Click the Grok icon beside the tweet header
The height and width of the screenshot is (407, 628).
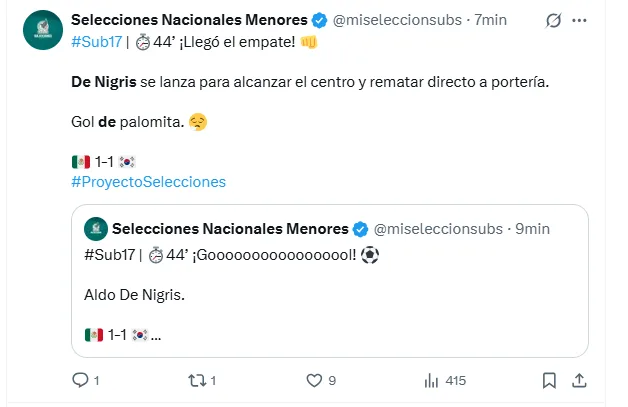[553, 20]
